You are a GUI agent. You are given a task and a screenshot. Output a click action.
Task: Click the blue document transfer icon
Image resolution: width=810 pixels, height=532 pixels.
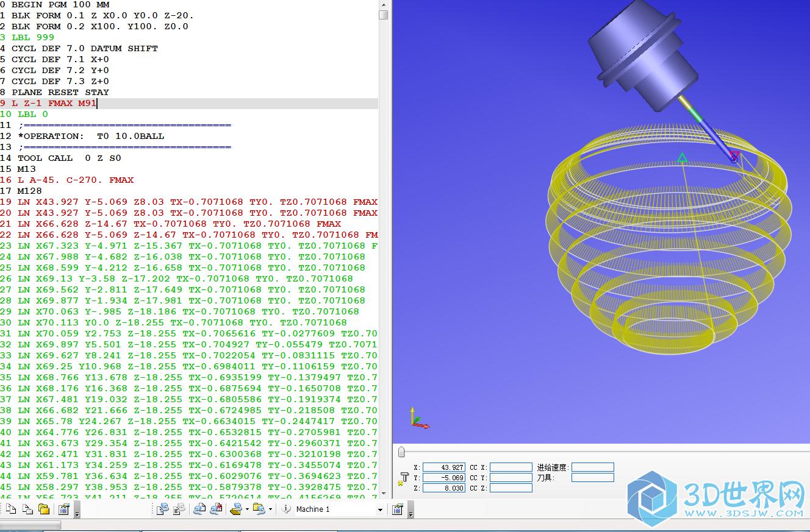click(162, 509)
